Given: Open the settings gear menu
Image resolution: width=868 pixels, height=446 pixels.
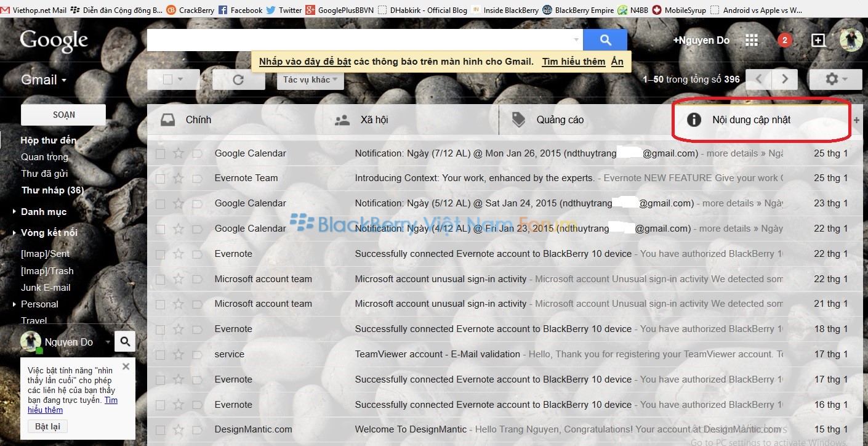Looking at the screenshot, I should [836, 79].
